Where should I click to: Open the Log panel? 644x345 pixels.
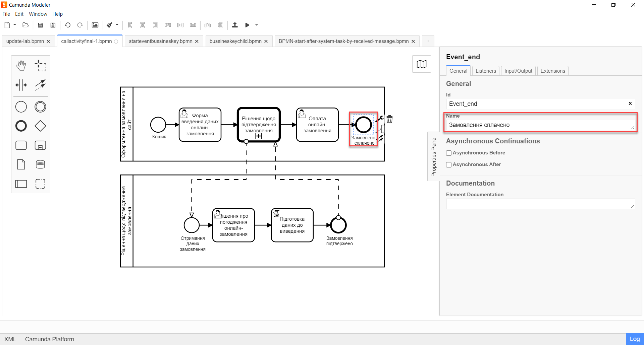(x=635, y=339)
